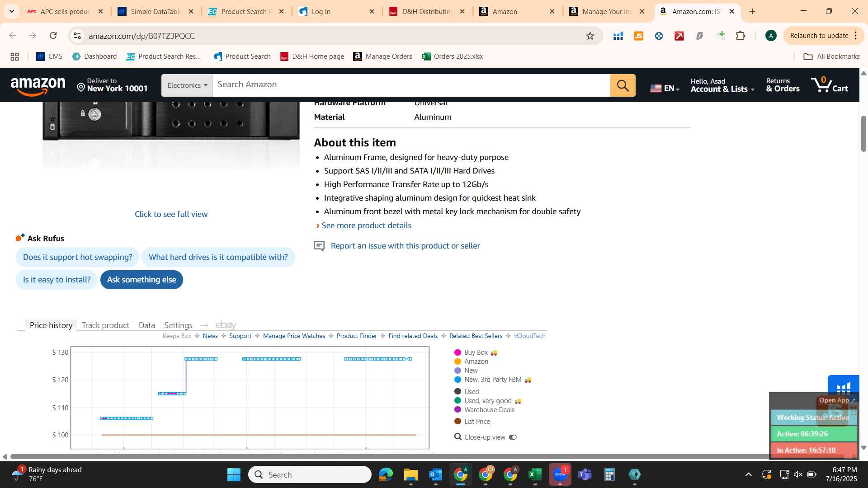Click the Keepa bar-chart extension icon

618,36
